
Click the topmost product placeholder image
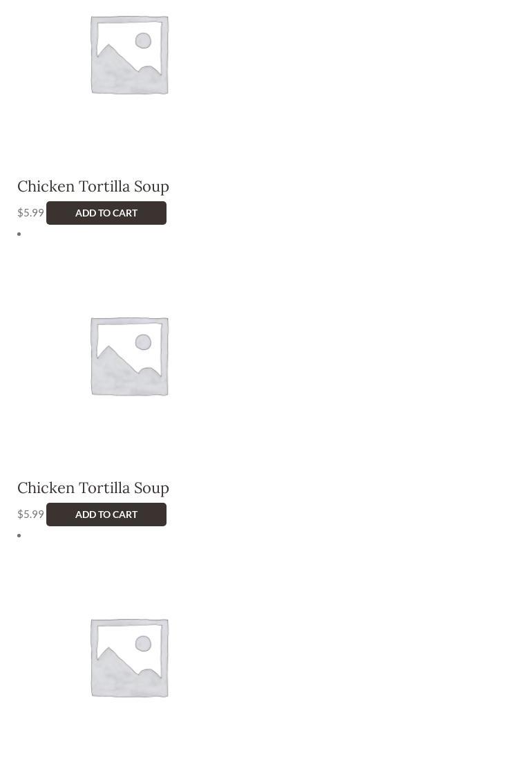(130, 55)
